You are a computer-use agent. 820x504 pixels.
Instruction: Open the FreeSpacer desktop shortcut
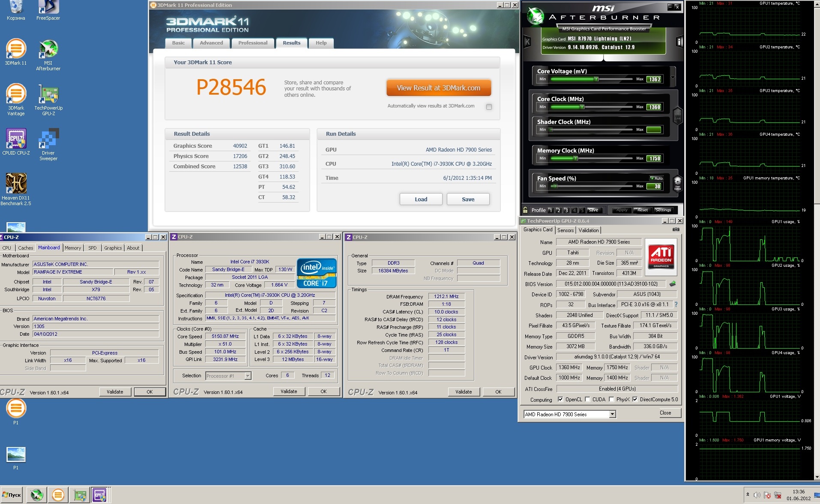coord(48,11)
